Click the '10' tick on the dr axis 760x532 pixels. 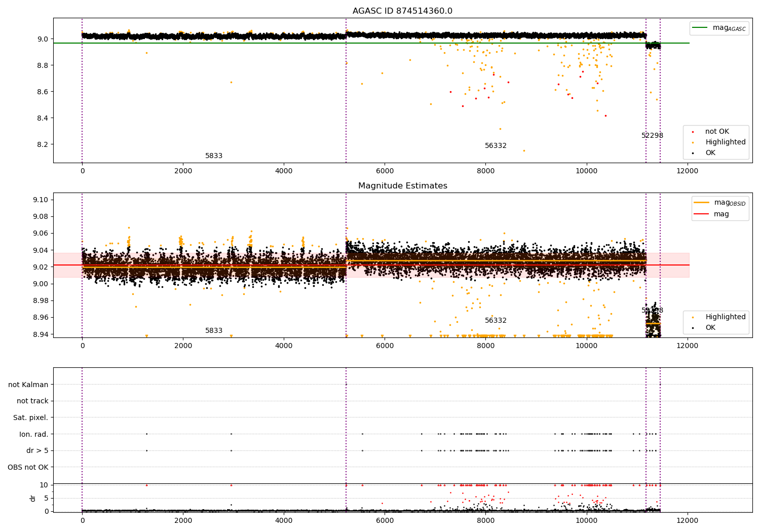(44, 485)
